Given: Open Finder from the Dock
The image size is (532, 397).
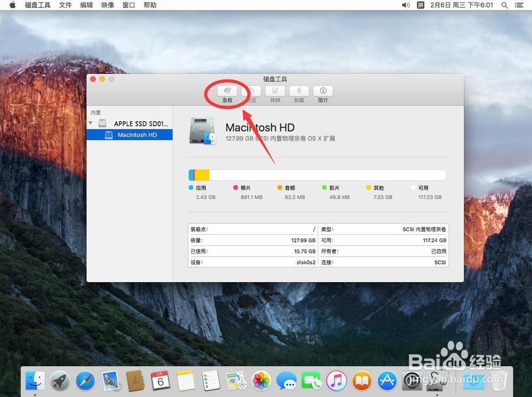Looking at the screenshot, I should [x=35, y=381].
